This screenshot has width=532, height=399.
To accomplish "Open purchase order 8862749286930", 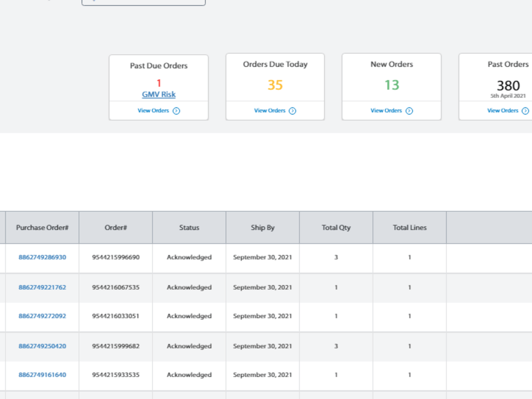I will (x=43, y=257).
